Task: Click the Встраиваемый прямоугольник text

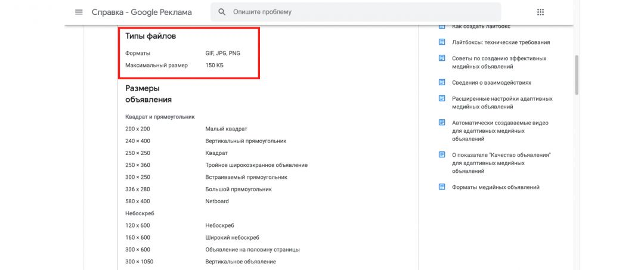Action: coord(246,177)
